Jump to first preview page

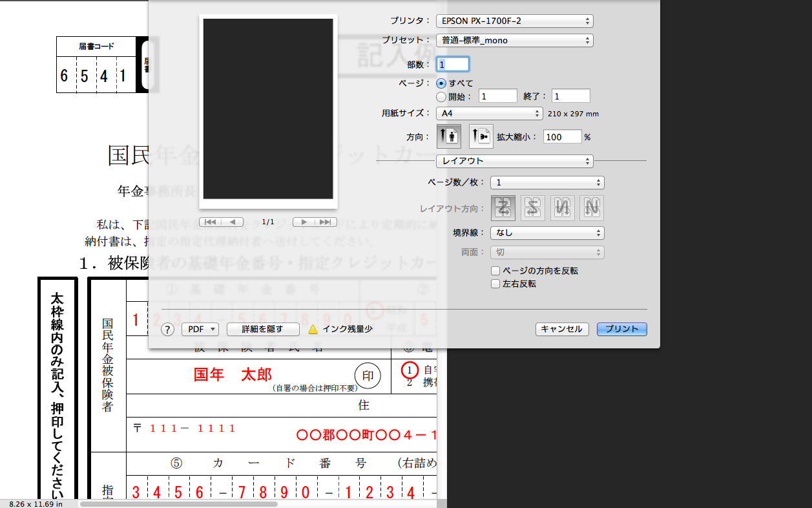(x=211, y=222)
